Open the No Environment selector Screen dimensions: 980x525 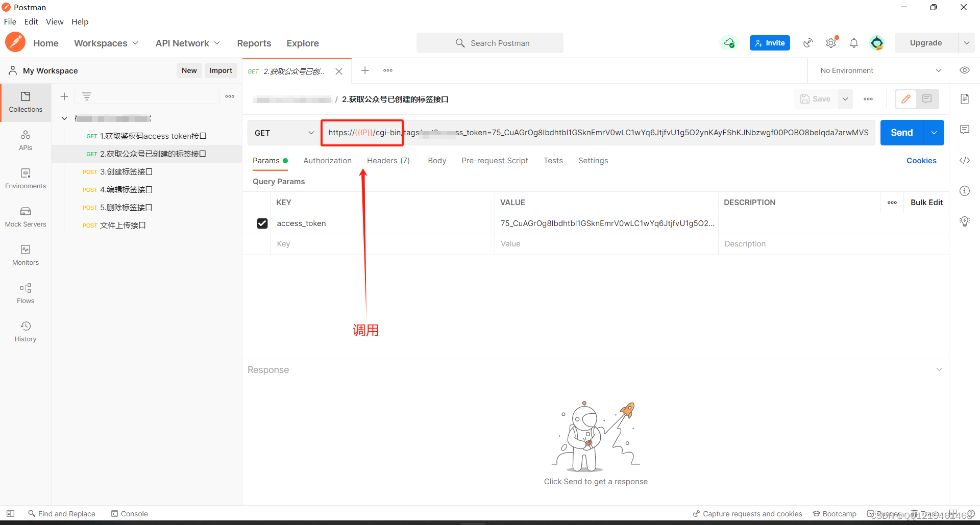880,70
